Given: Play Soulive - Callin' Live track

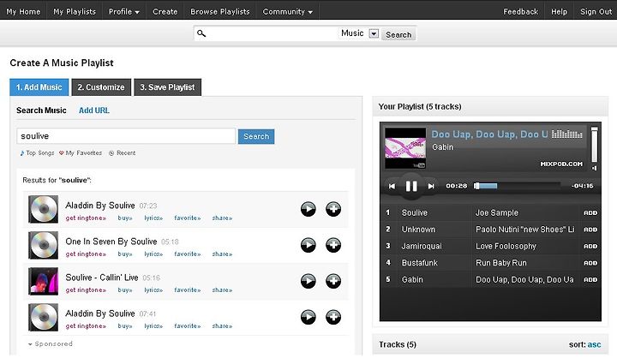Looking at the screenshot, I should [x=308, y=281].
